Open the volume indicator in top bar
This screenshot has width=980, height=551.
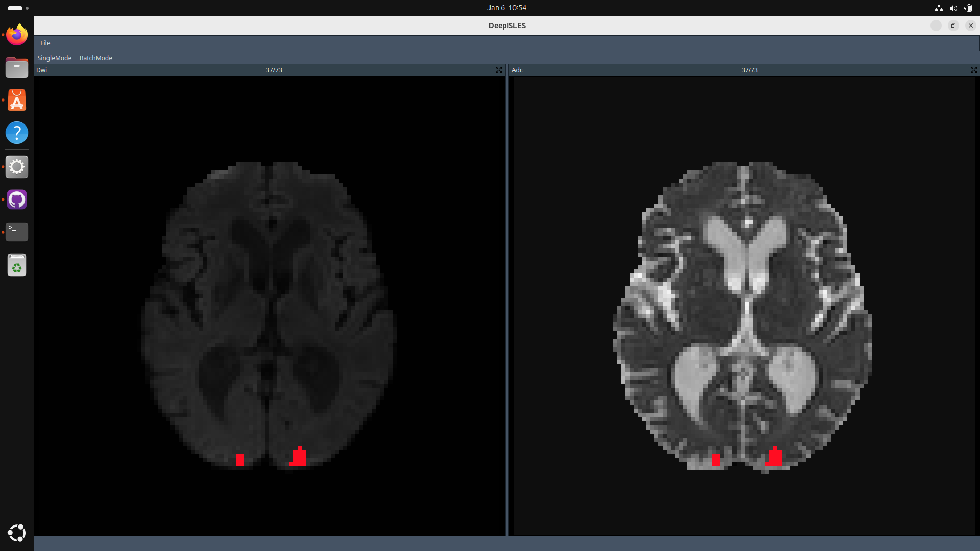pos(953,8)
